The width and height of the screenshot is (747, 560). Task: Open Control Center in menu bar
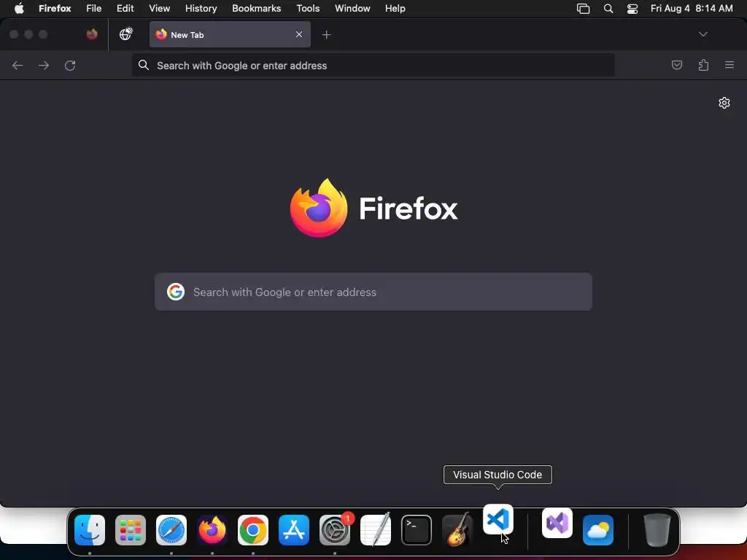click(632, 8)
